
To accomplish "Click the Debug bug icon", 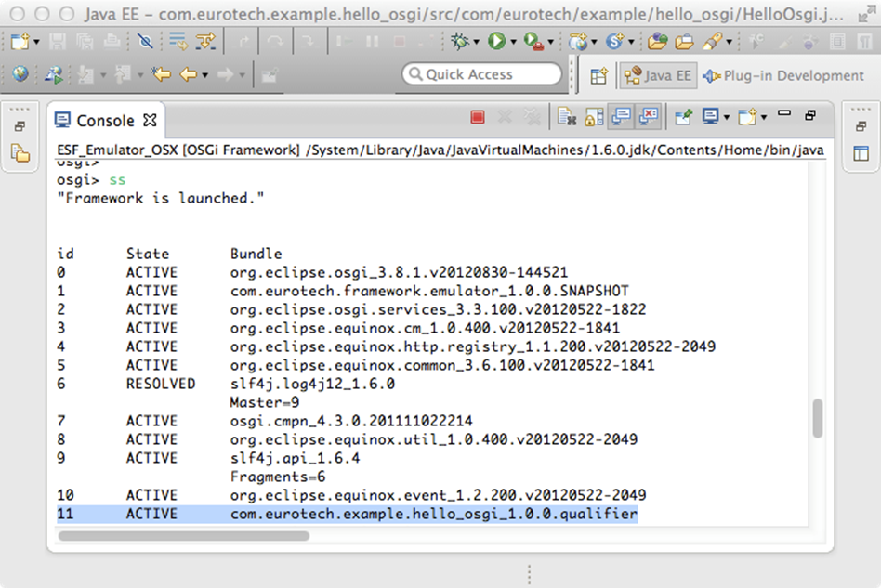I will [460, 41].
